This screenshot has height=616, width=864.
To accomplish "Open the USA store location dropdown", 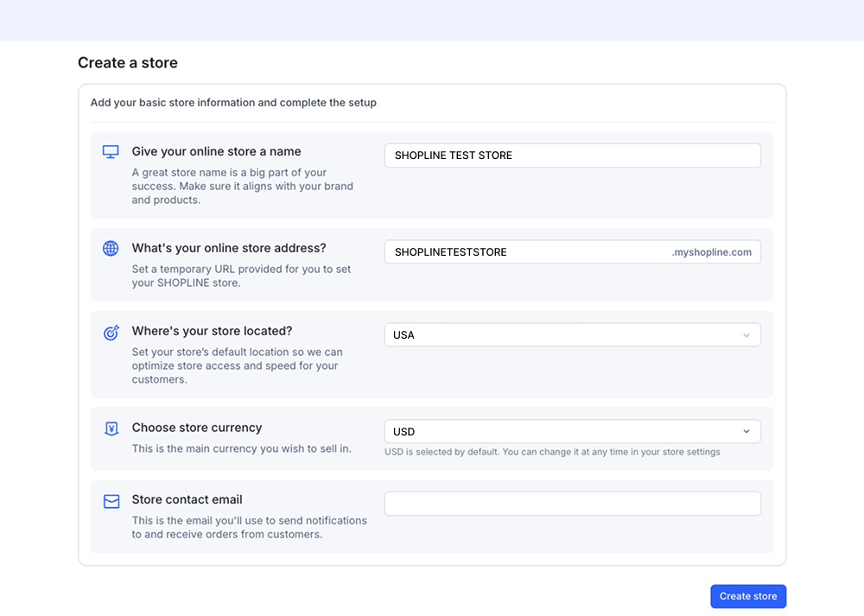I will 562,335.
